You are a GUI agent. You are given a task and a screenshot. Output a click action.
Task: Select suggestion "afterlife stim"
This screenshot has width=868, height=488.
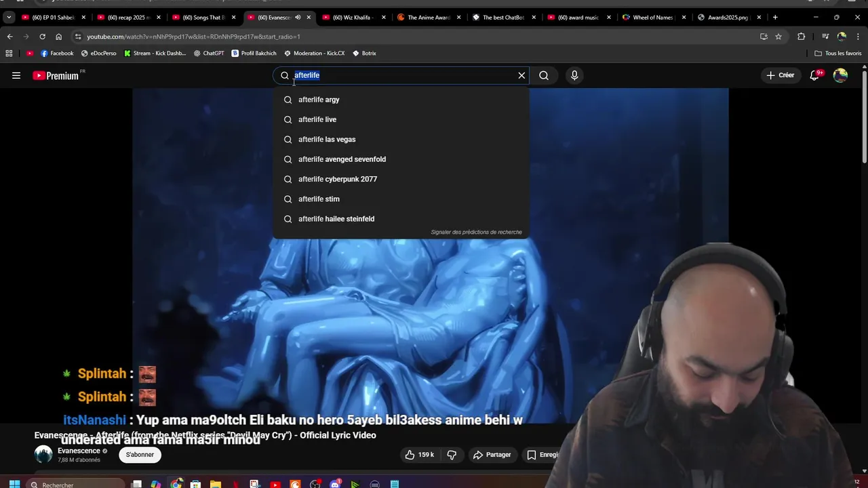point(401,199)
